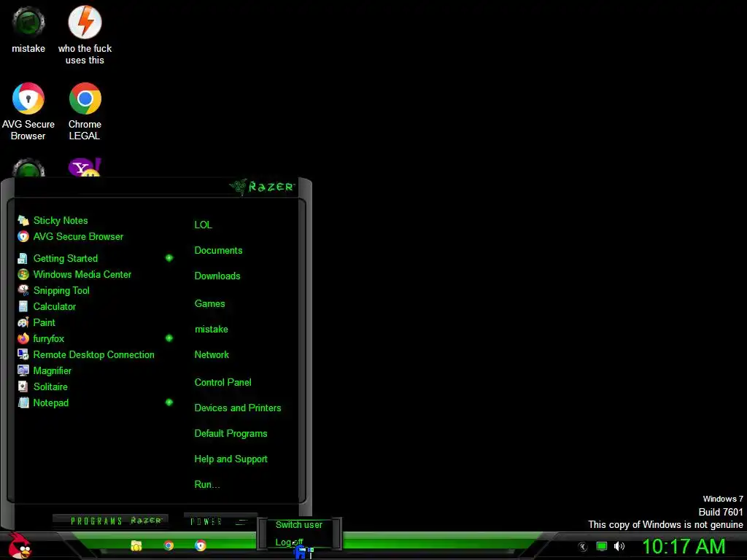The width and height of the screenshot is (747, 560).
Task: Click the Magnifier icon in start menu
Action: 23,371
